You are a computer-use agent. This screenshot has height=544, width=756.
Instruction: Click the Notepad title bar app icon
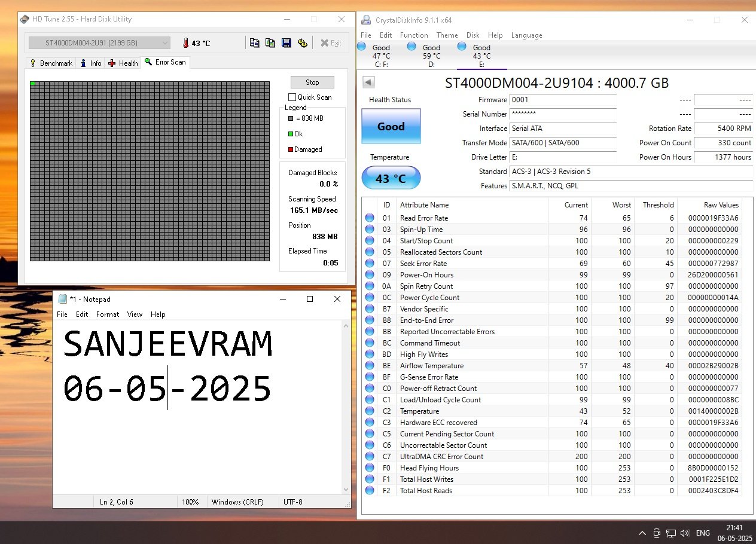[x=62, y=299]
